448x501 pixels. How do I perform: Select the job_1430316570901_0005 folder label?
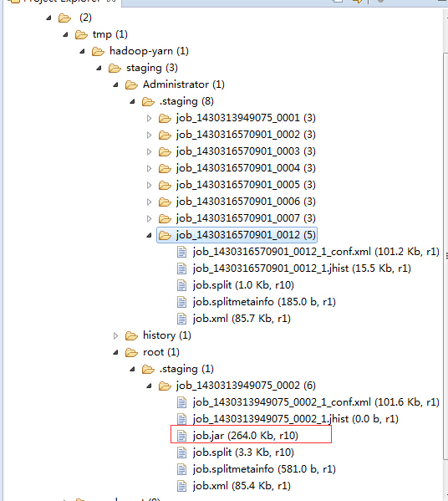tap(246, 185)
